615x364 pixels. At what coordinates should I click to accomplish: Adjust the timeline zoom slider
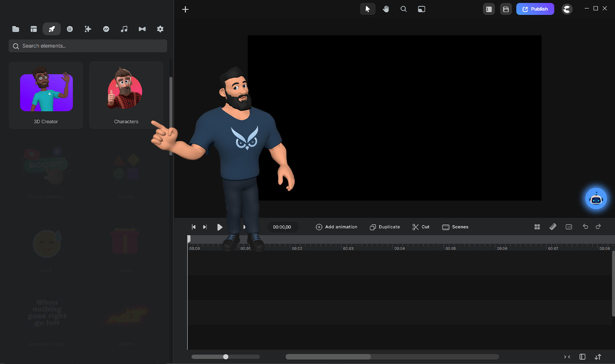click(226, 357)
